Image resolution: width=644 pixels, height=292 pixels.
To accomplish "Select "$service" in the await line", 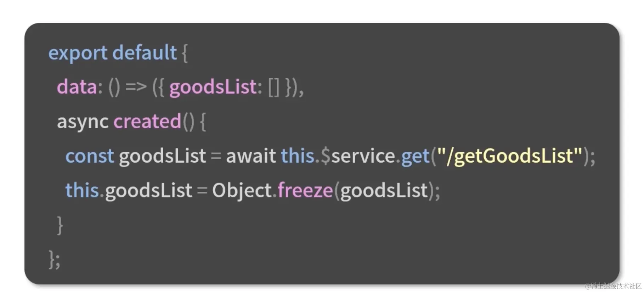I will [x=358, y=156].
